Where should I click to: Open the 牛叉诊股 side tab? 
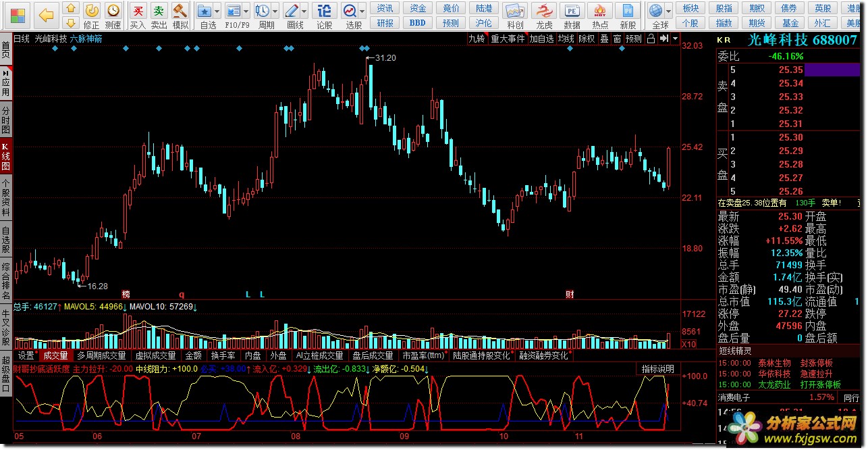[x=6, y=326]
